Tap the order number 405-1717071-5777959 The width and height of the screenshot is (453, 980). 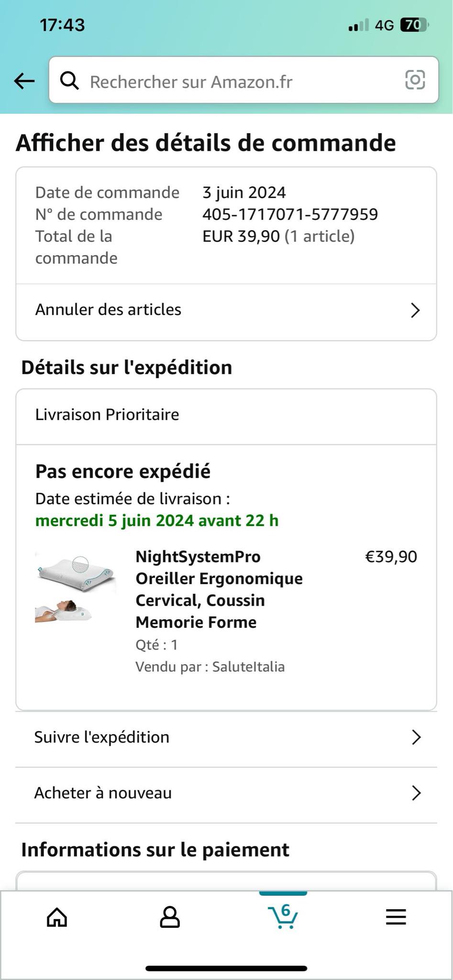tap(290, 214)
